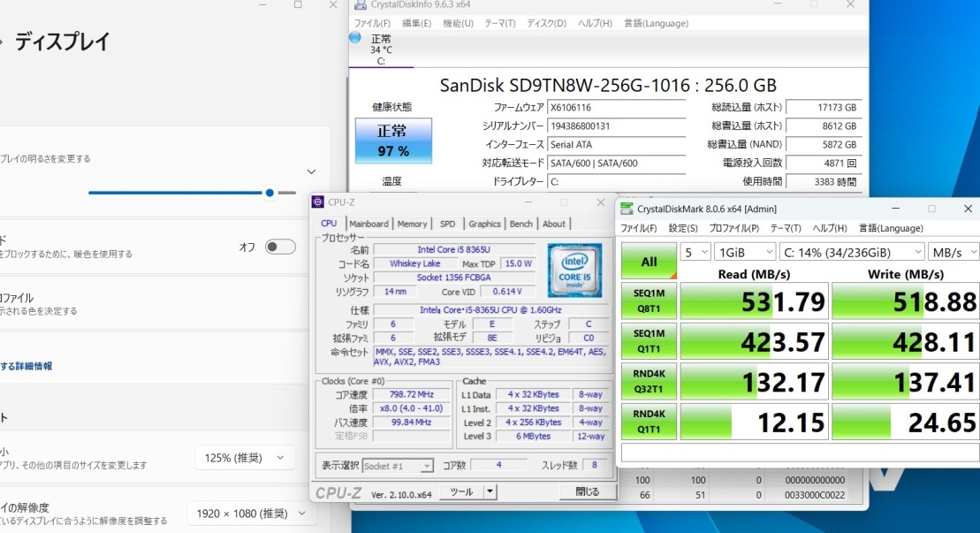The width and height of the screenshot is (980, 533).
Task: Open テーマ(T) menu in CrystalDiskMark
Action: coord(786,228)
